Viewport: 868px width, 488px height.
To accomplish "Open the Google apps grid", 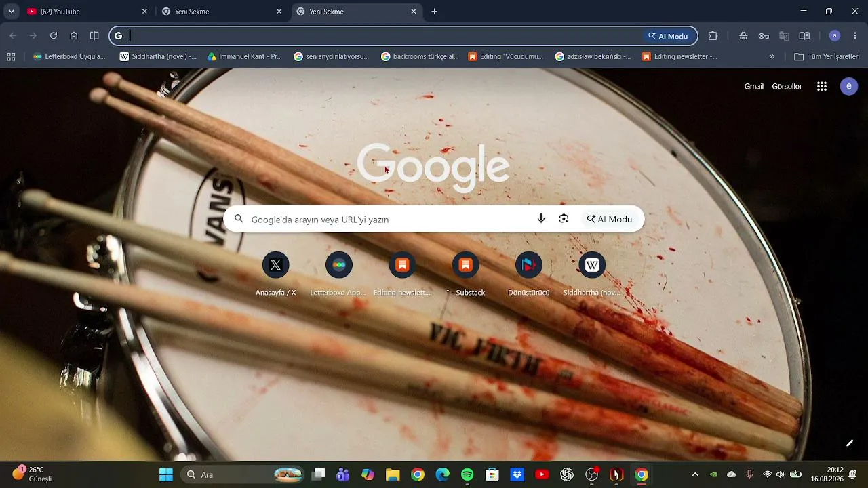I will (x=822, y=86).
